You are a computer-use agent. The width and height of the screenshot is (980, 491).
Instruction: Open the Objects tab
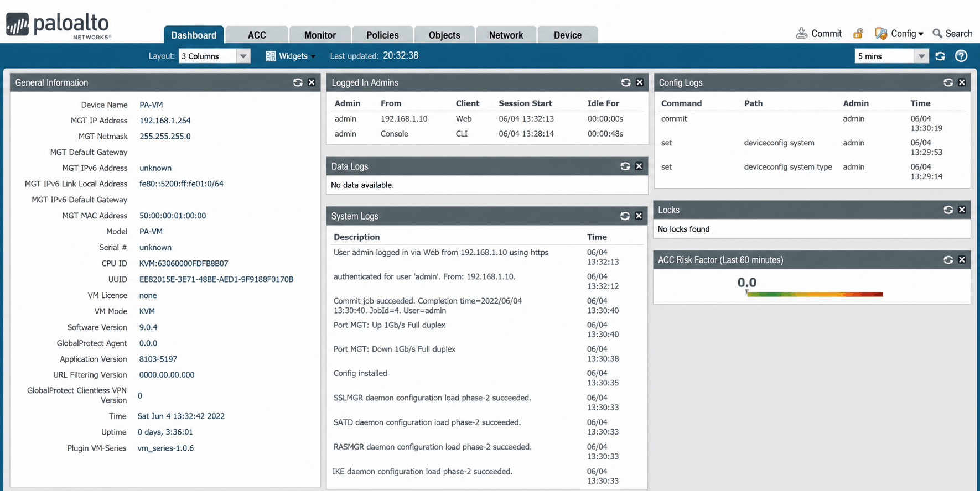coord(444,35)
